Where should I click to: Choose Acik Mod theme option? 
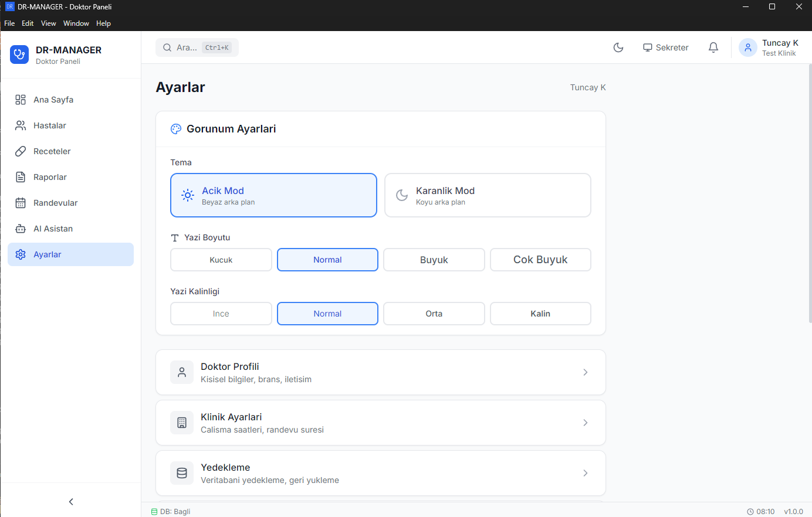[273, 195]
